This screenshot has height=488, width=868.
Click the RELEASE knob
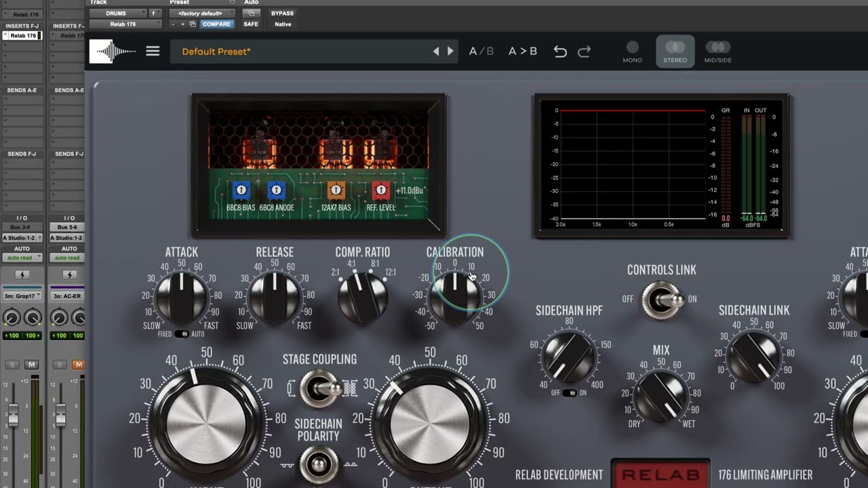[x=275, y=296]
